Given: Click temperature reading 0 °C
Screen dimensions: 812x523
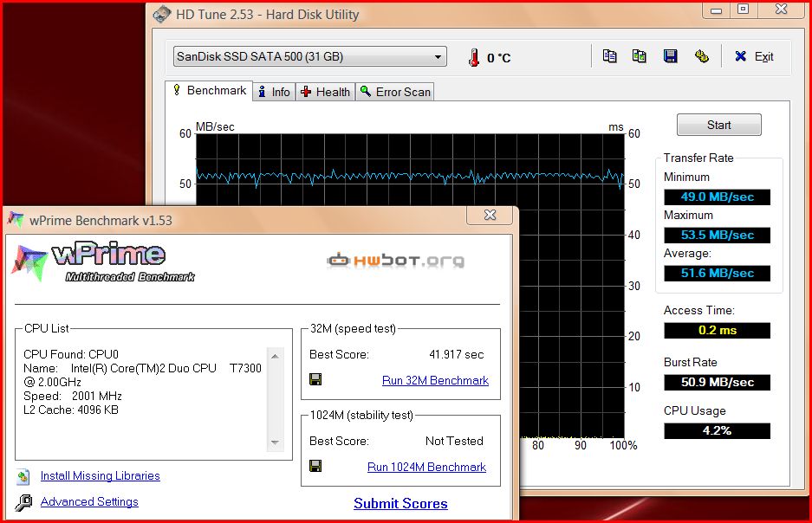Looking at the screenshot, I should pyautogui.click(x=498, y=58).
